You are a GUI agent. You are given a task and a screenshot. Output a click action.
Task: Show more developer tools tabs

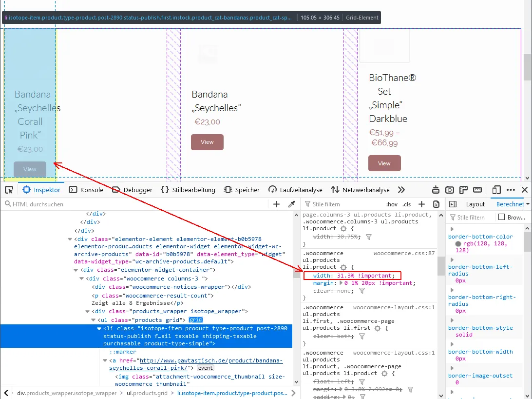[x=401, y=190]
